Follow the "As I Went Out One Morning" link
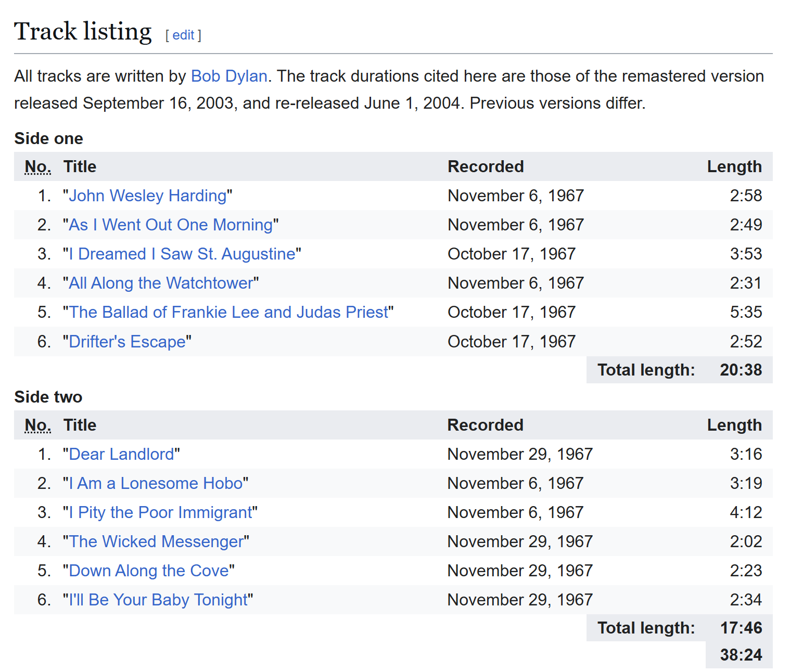 pyautogui.click(x=171, y=225)
